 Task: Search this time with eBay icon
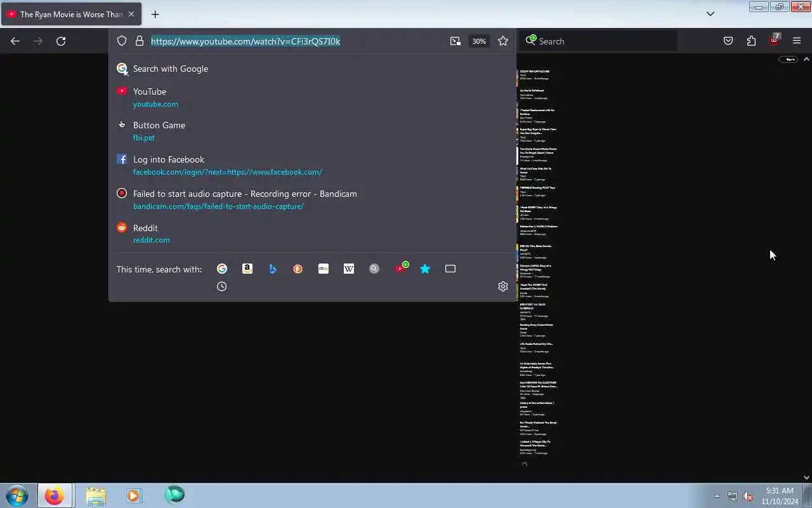pyautogui.click(x=324, y=269)
